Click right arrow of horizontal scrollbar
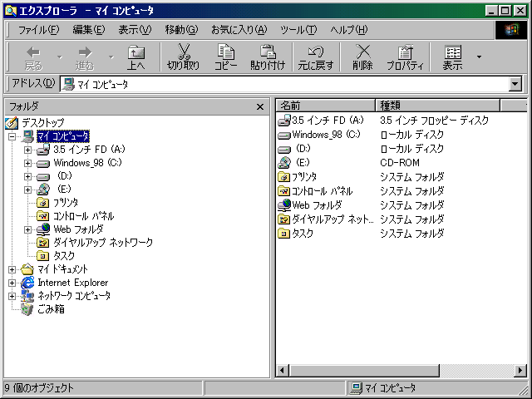The height and width of the screenshot is (399, 532). 520,370
